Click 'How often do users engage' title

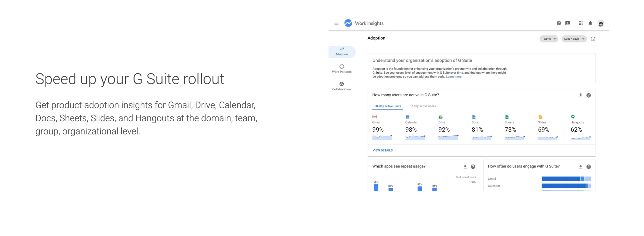(523, 166)
